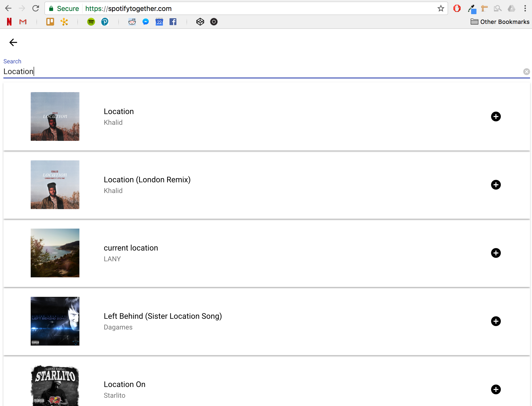Go back using the page's back arrow
Viewport: 532px width, 406px height.
(13, 42)
